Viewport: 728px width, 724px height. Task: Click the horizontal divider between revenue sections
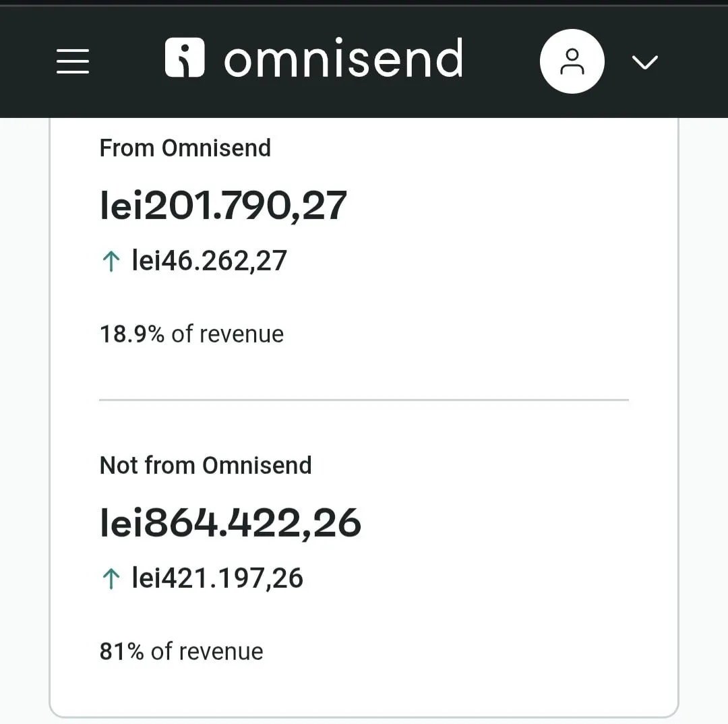point(364,400)
